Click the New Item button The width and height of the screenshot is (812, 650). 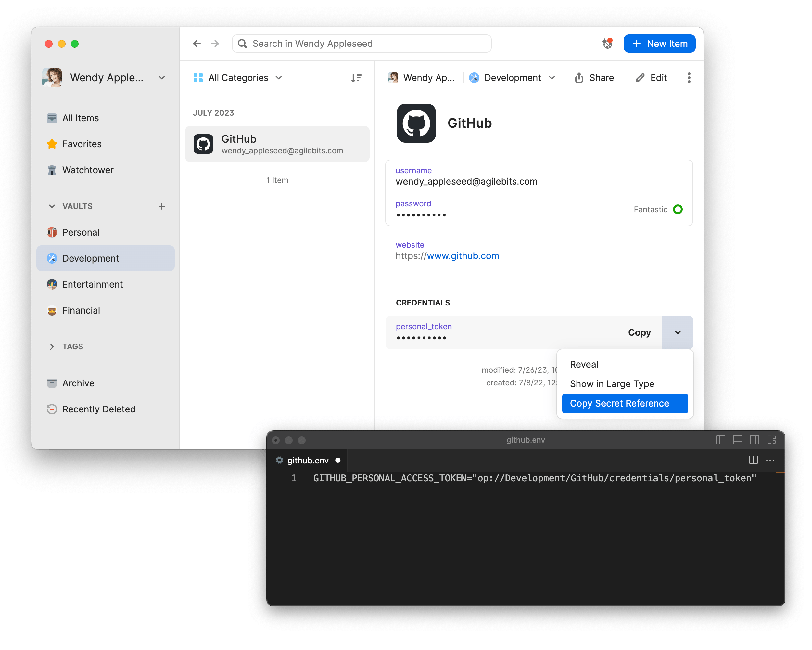[659, 44]
